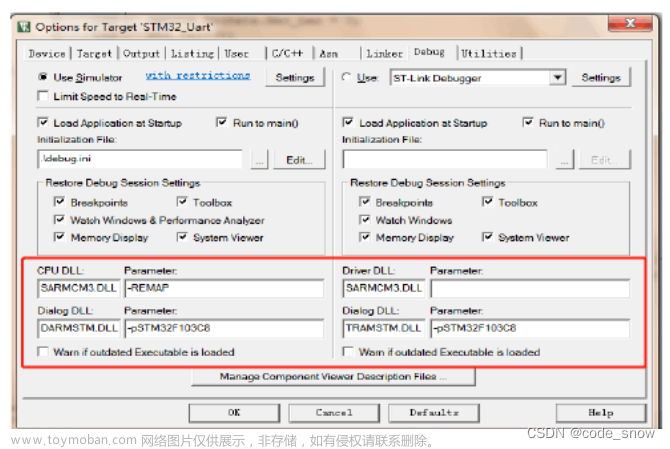Toggle debugger Watch Windows checkbox
This screenshot has width=670, height=449.
tap(364, 220)
